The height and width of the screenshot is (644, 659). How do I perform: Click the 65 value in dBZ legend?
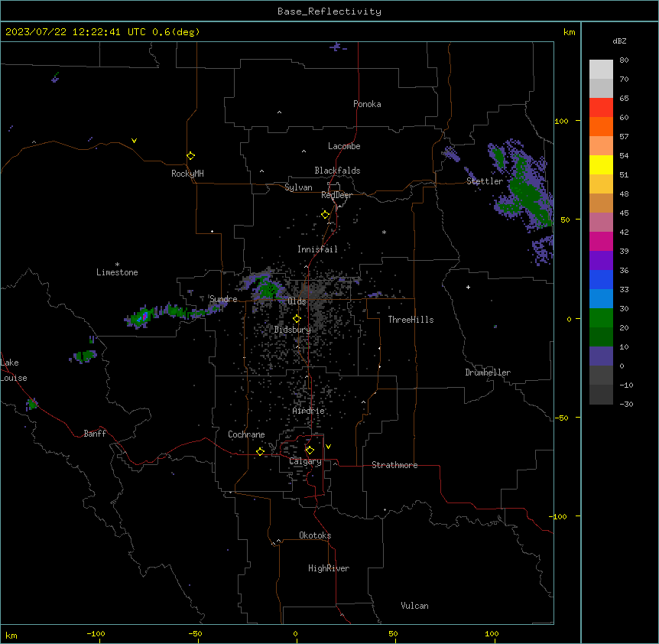[x=624, y=99]
